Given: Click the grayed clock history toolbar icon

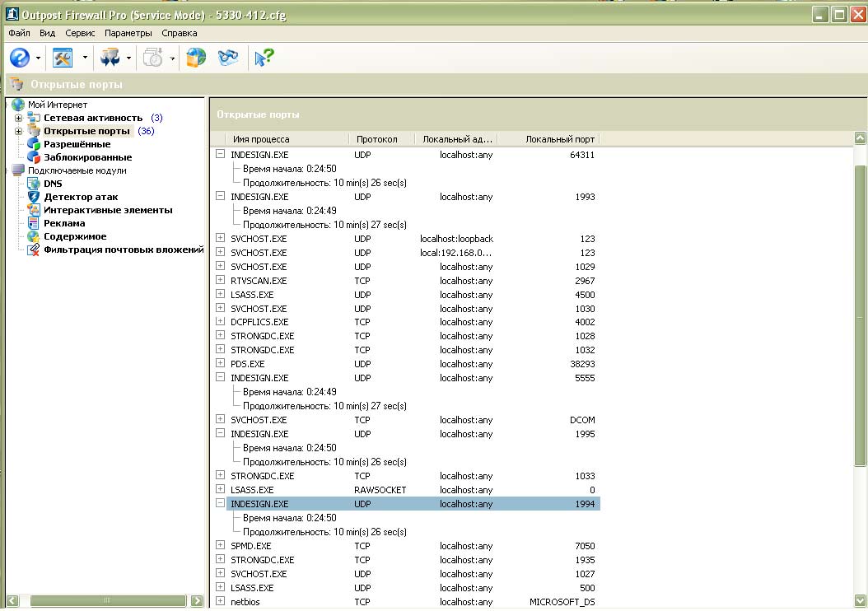Looking at the screenshot, I should 153,58.
